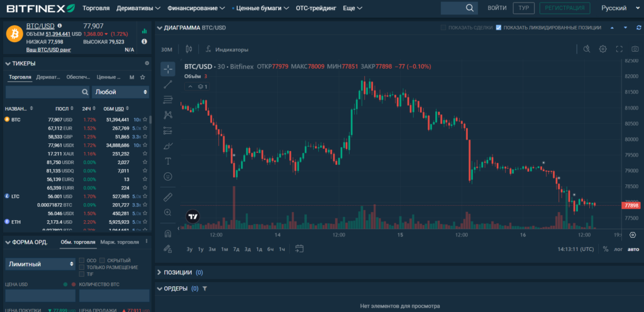
Task: Lock all drawing tools icon
Action: pos(167,248)
